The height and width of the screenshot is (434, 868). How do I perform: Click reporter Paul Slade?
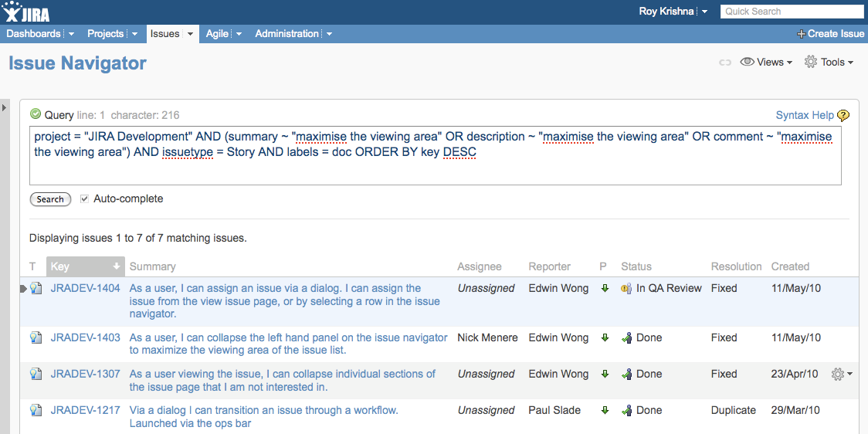tap(554, 410)
